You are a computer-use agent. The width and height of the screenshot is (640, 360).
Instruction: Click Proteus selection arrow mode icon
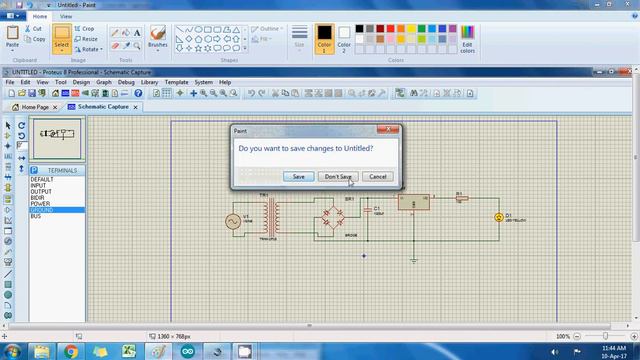(x=8, y=126)
